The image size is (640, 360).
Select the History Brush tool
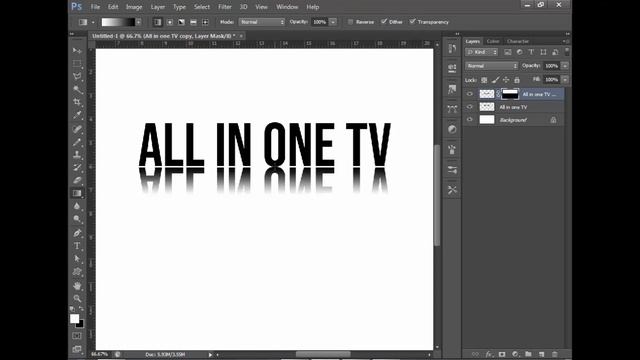[77, 167]
